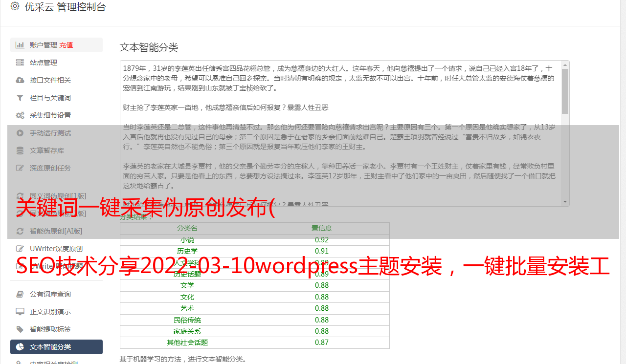Click the 民俗传统 category cell
This screenshot has height=364, width=626.
(x=187, y=320)
